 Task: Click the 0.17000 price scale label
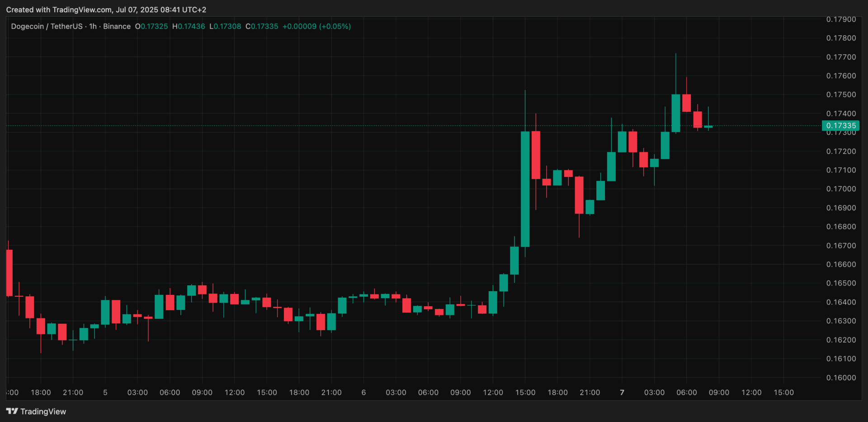841,189
